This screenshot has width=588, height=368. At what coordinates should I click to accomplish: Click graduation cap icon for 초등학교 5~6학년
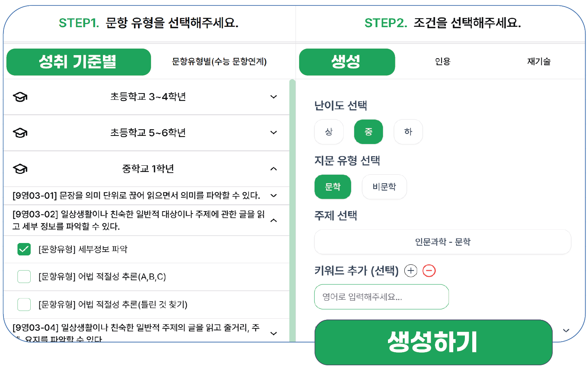click(20, 133)
